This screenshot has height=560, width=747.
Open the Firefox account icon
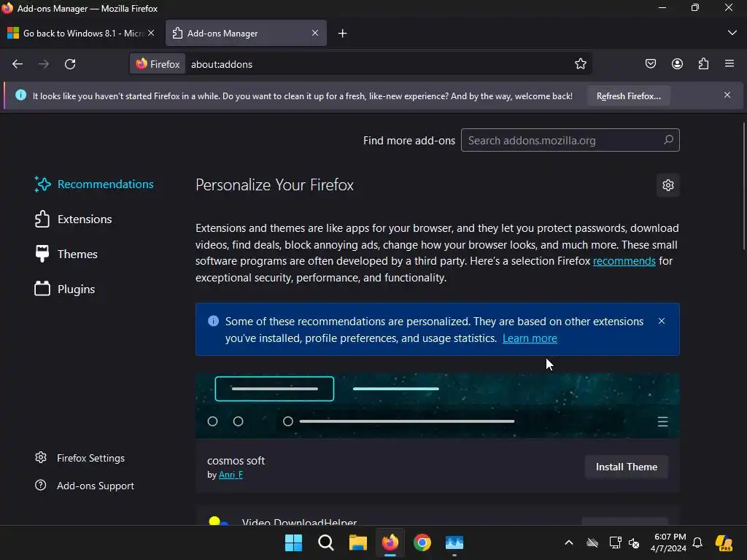point(677,64)
